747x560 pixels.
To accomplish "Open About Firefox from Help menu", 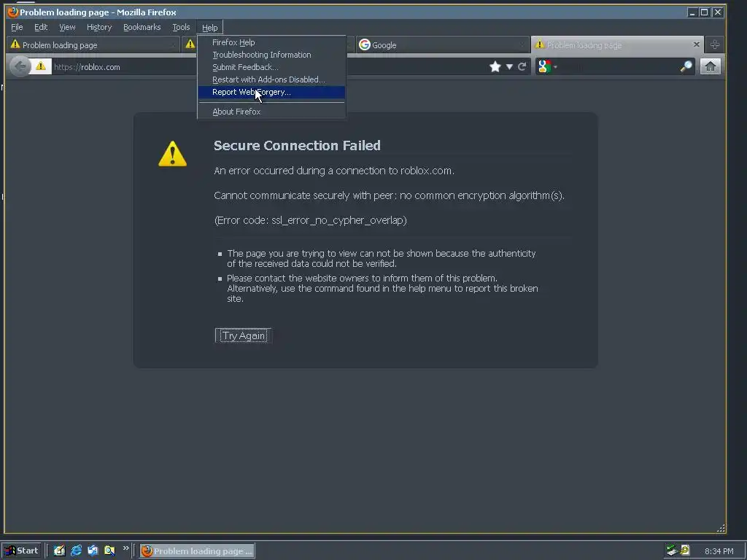I will tap(271, 112).
